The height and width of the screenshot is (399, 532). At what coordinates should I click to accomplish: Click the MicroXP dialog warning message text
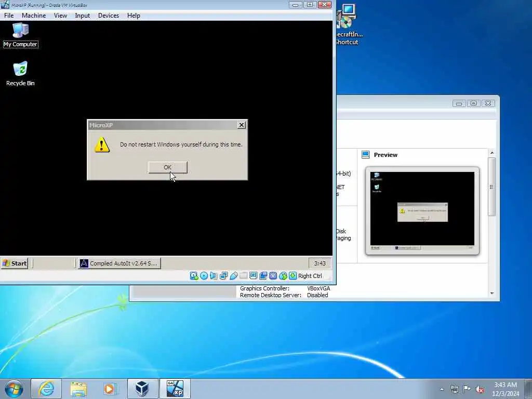[x=181, y=144]
